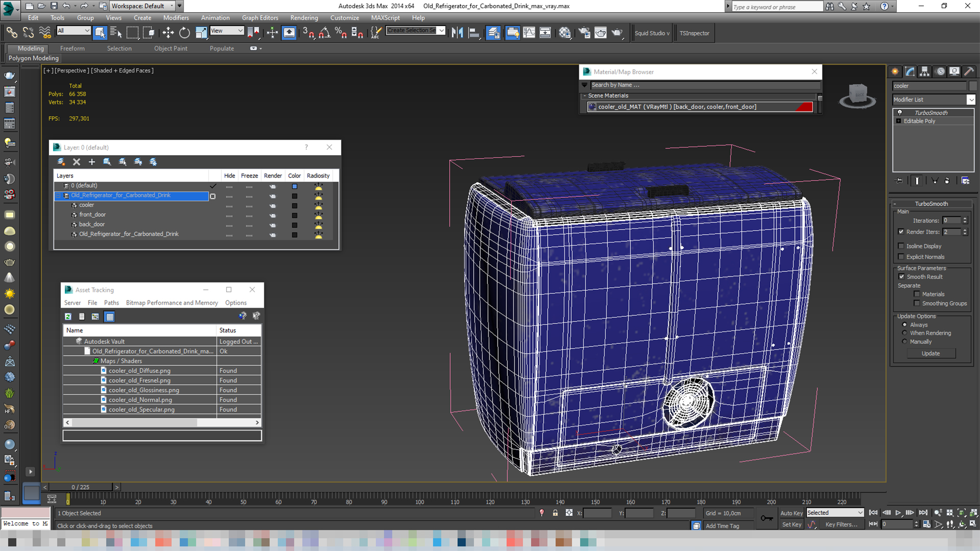Image resolution: width=980 pixels, height=551 pixels.
Task: Open the selection filter All dropdown
Action: 73,31
